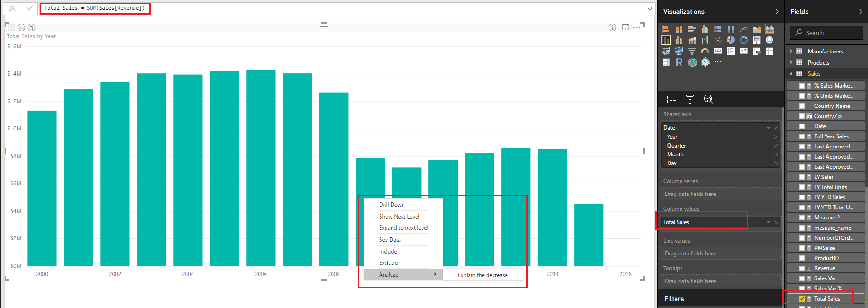Open the Analytics magnifier tab

coord(709,99)
